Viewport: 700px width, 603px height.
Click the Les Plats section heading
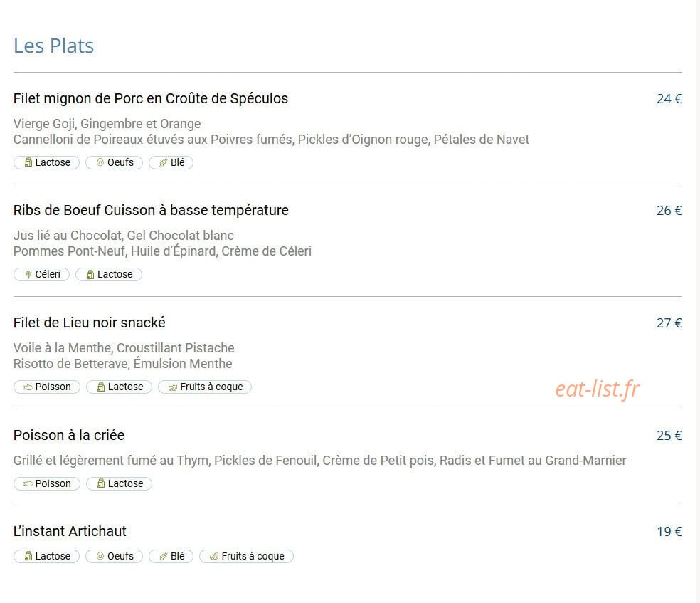pos(53,46)
